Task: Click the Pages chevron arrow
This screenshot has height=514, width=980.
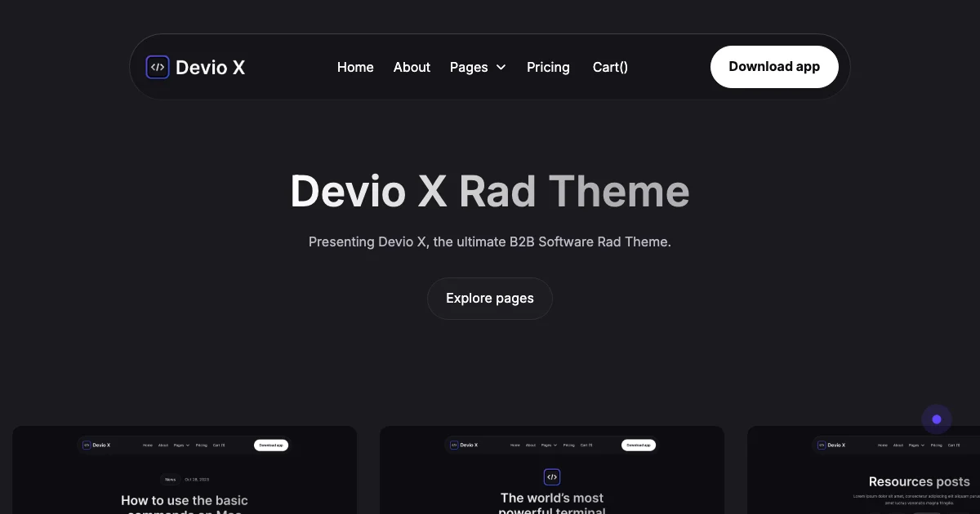Action: tap(501, 67)
